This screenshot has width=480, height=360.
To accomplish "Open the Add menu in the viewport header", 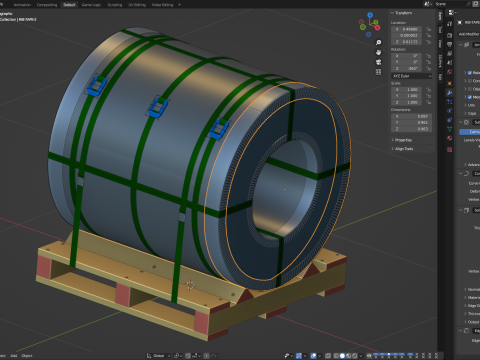I will tap(14, 356).
